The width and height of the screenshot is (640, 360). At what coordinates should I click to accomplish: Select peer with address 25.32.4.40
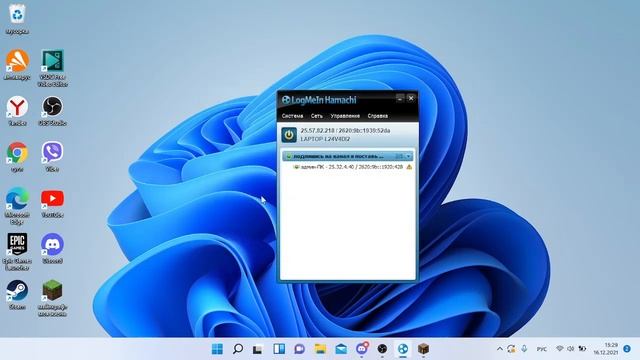tap(352, 167)
